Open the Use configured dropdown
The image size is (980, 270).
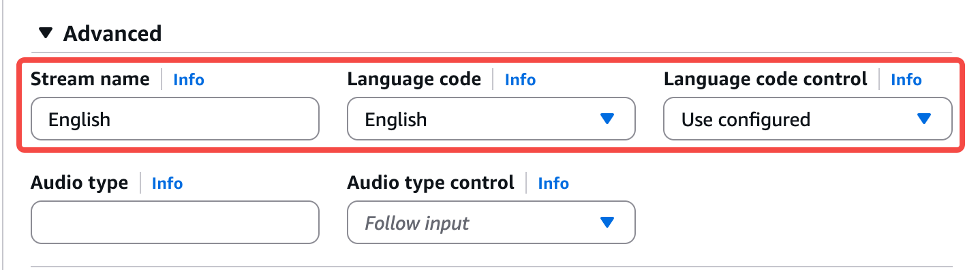(x=808, y=119)
